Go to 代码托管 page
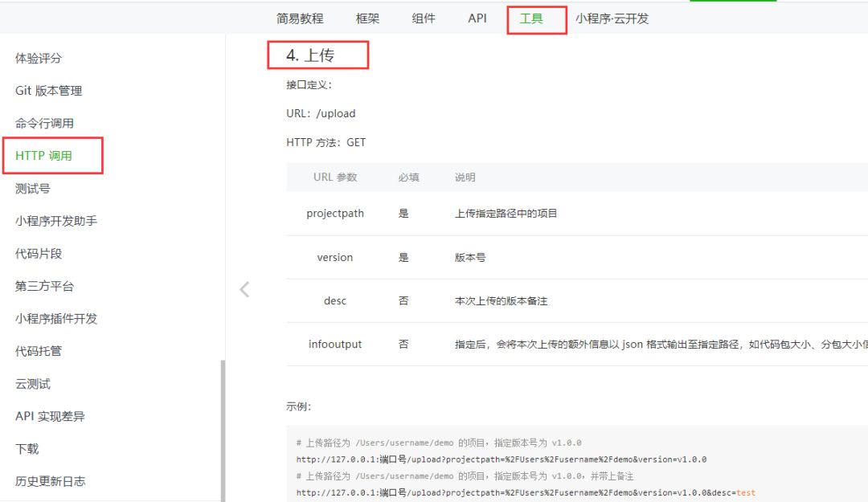 [x=39, y=351]
